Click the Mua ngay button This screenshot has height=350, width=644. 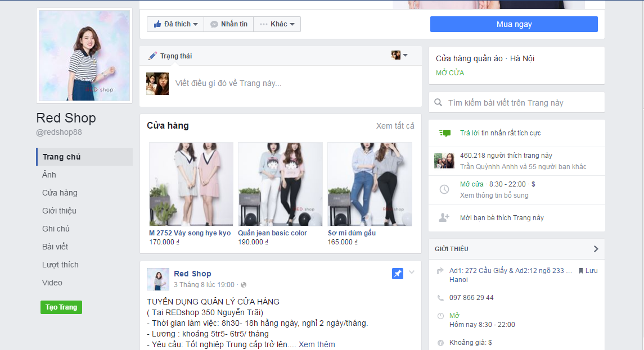coord(514,23)
